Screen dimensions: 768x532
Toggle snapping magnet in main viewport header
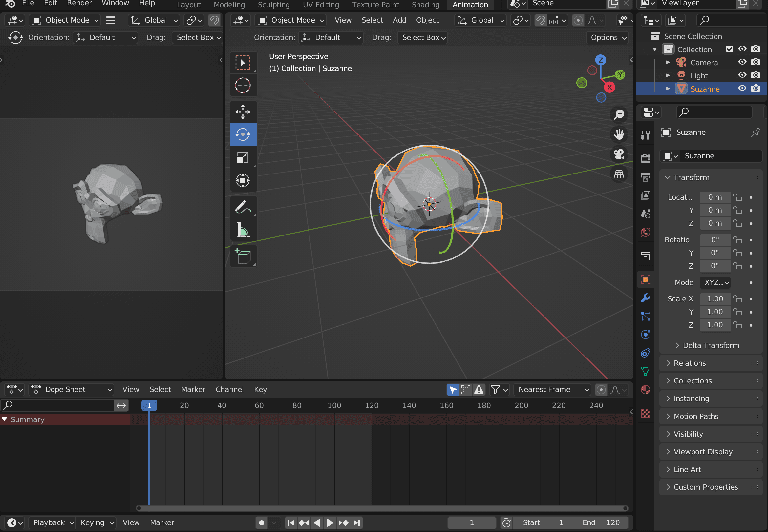[x=540, y=20]
